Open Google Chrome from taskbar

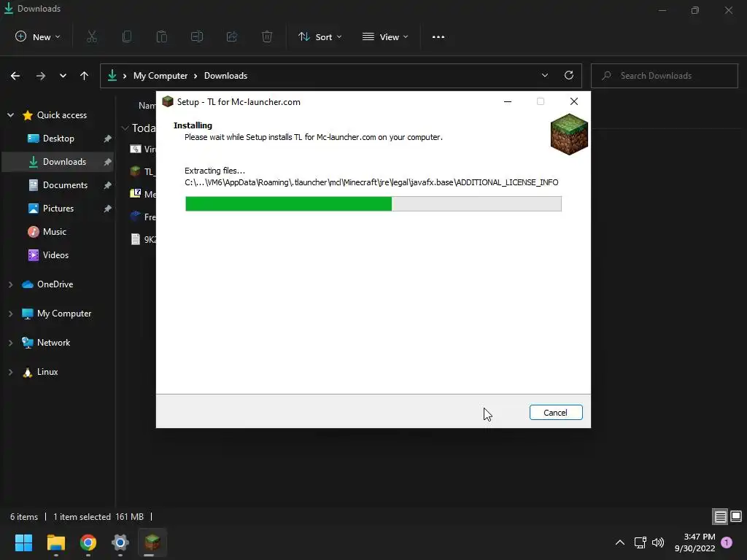[x=88, y=542]
